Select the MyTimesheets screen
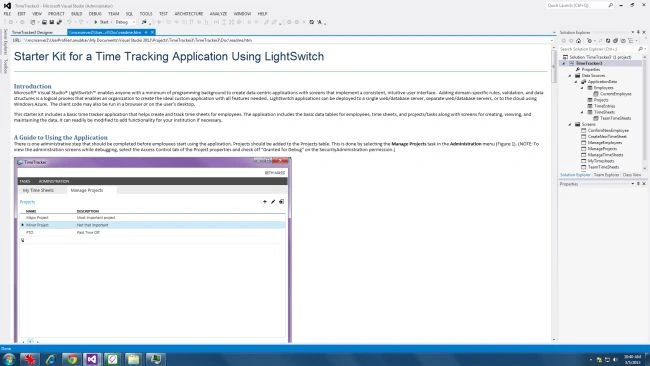Viewport: 650px width, 366px height. (601, 161)
